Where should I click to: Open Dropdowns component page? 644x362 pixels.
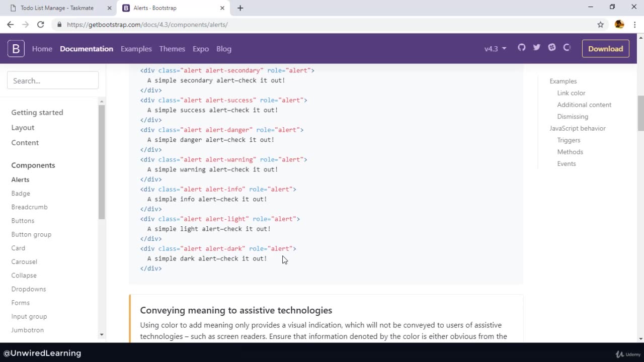(x=29, y=289)
